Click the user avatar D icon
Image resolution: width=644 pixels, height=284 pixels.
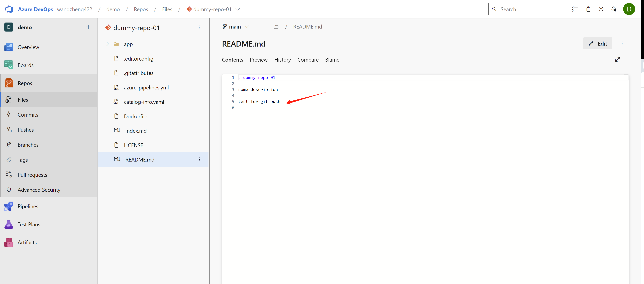click(629, 9)
